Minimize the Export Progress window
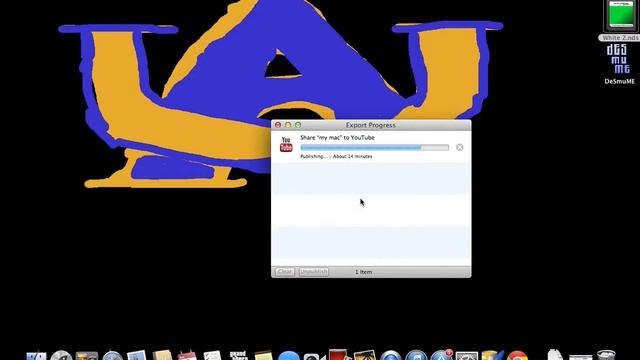The width and height of the screenshot is (640, 360). [288, 125]
